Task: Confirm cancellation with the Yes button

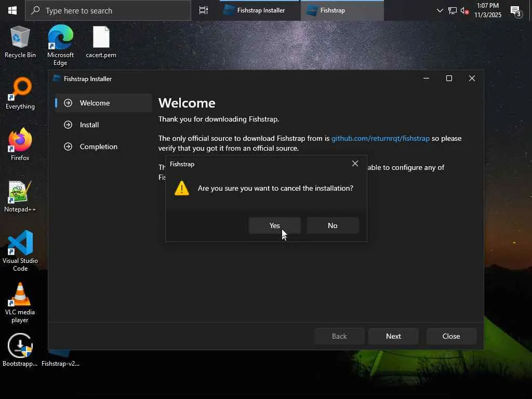Action: pyautogui.click(x=274, y=225)
